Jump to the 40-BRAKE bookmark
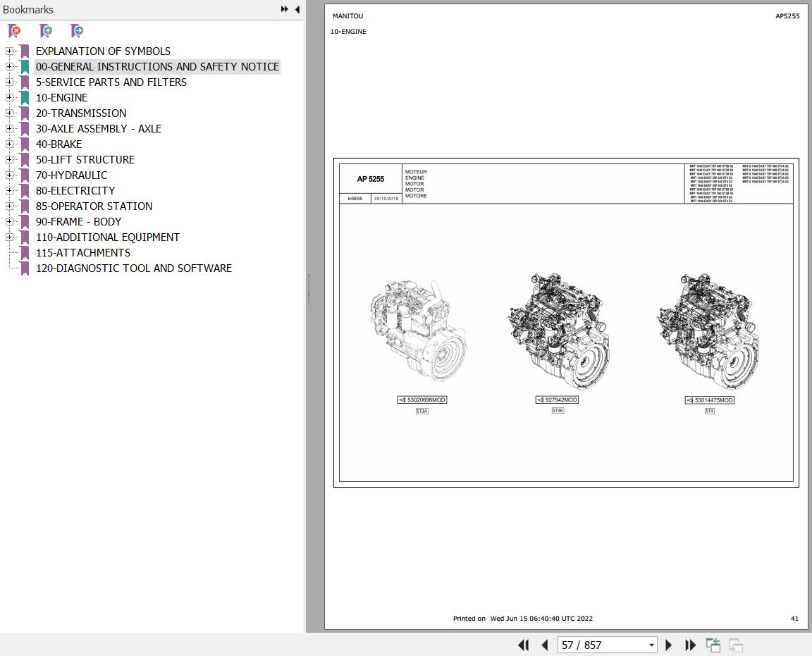This screenshot has height=656, width=812. (x=59, y=144)
